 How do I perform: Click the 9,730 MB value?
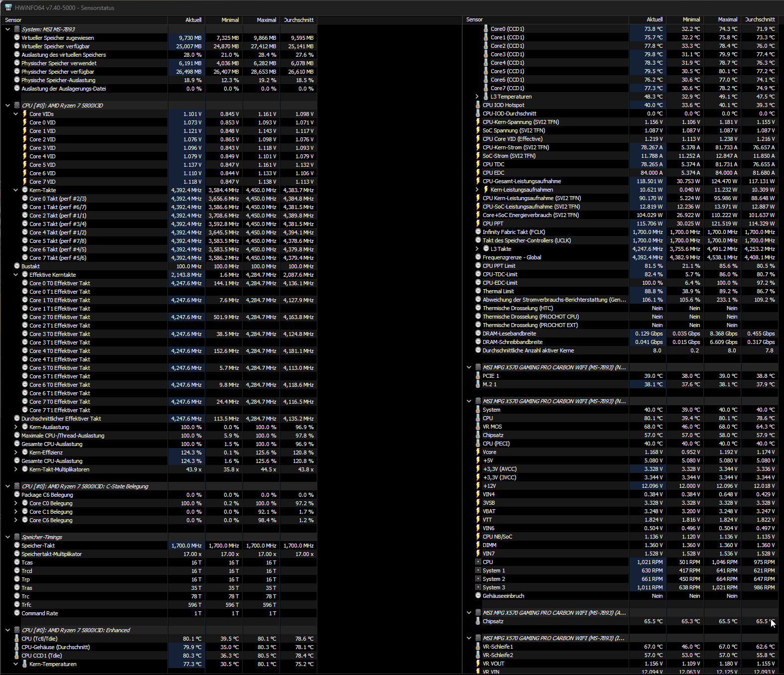190,38
